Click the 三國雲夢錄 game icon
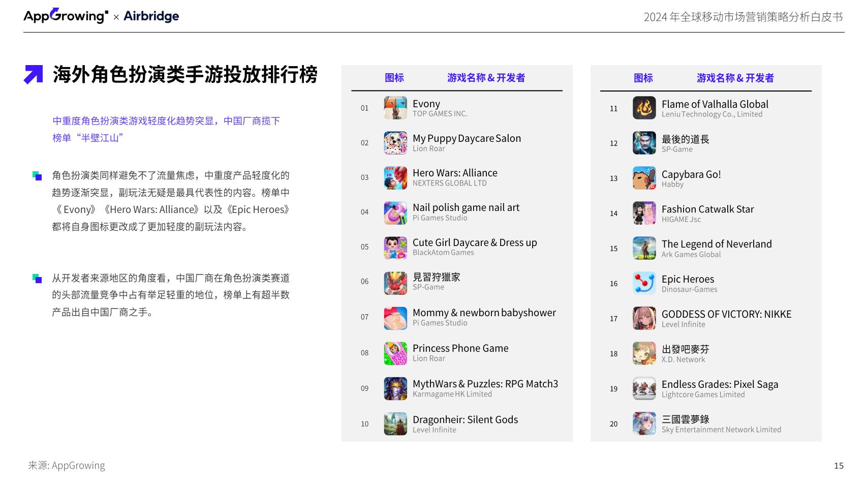Viewport: 868px width, 488px height. [644, 423]
